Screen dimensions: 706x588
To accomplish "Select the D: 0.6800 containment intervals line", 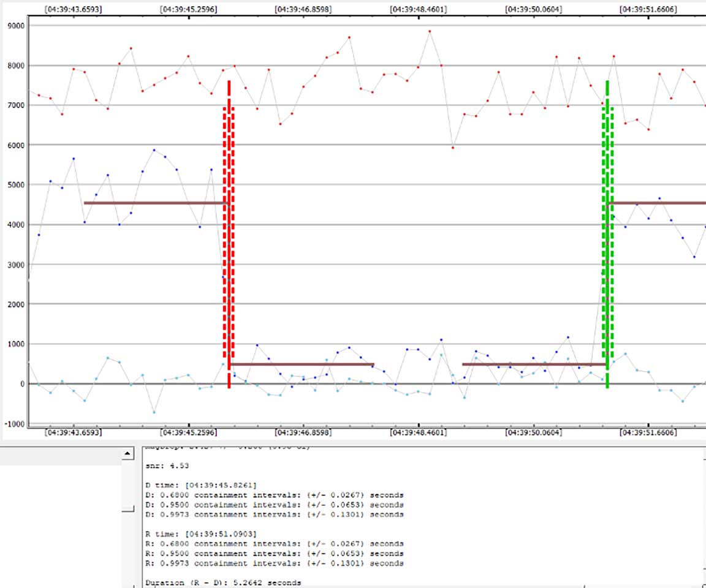I will [x=275, y=496].
